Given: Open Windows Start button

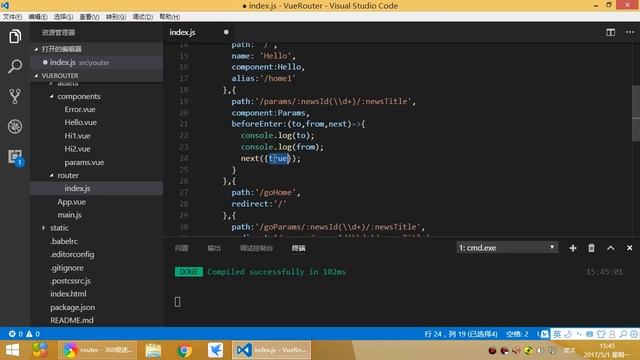Looking at the screenshot, I should coord(12,350).
